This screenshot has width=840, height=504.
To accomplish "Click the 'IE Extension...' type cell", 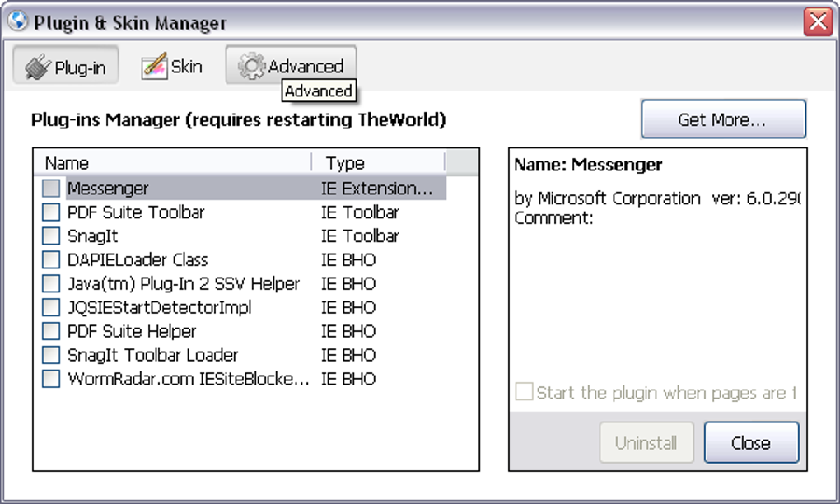I will pyautogui.click(x=376, y=189).
